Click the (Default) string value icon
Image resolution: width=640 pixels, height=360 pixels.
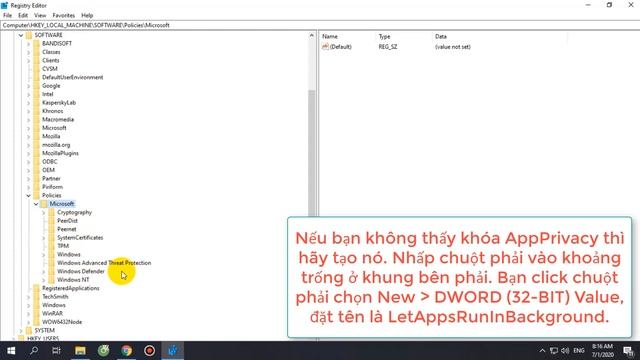pyautogui.click(x=325, y=47)
